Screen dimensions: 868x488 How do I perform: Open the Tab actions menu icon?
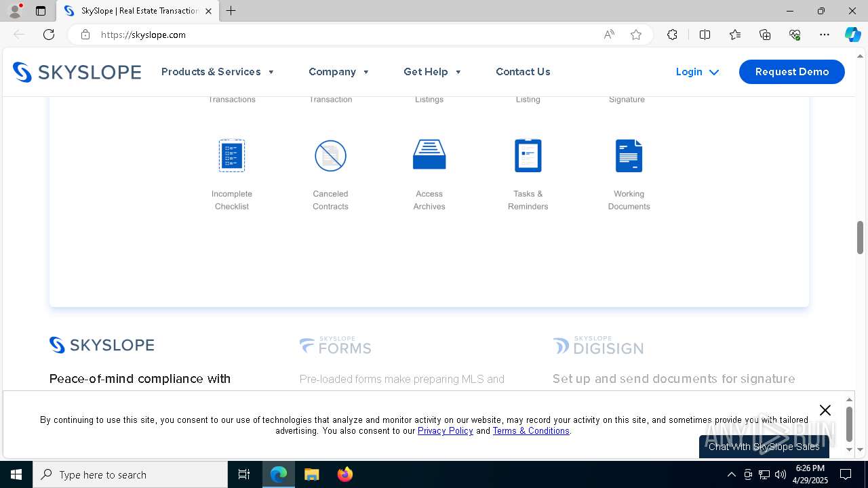coord(41,11)
